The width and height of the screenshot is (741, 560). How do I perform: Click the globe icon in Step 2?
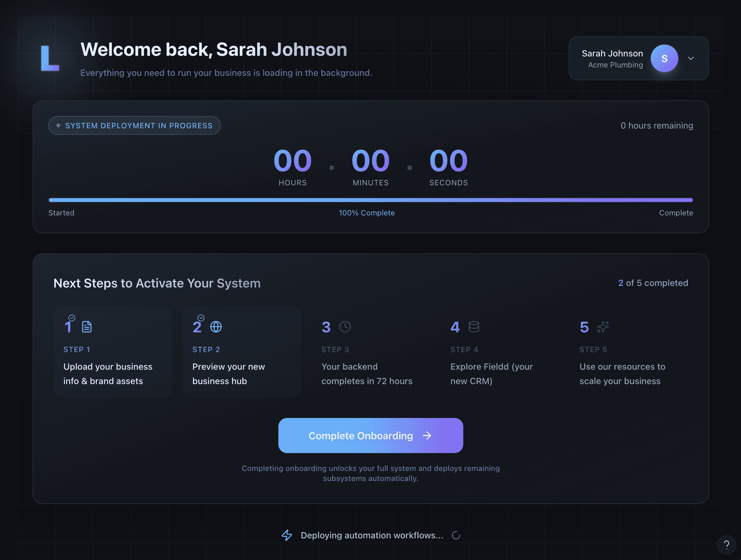coord(216,327)
